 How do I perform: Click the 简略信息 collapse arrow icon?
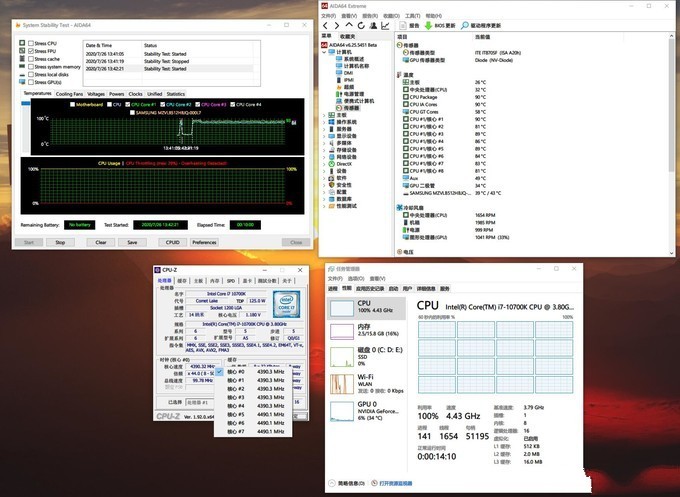(x=332, y=483)
